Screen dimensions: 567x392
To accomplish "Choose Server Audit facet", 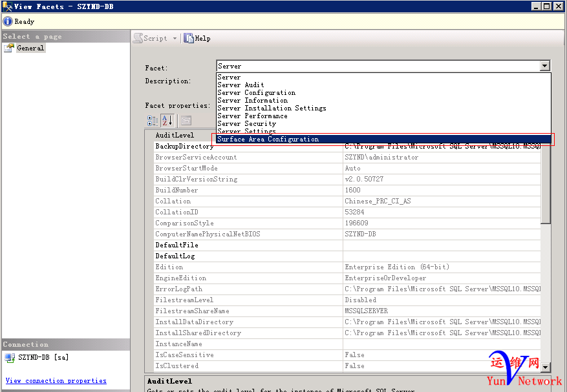I will (x=241, y=85).
